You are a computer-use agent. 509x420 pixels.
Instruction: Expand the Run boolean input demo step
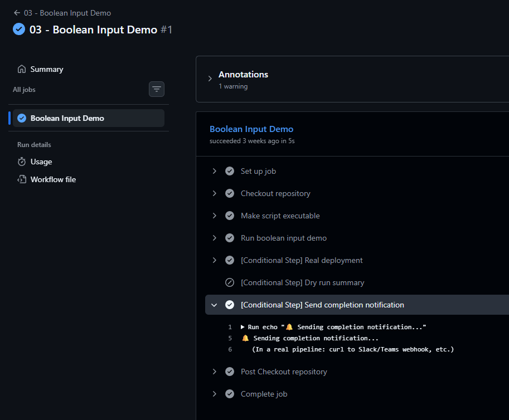214,238
